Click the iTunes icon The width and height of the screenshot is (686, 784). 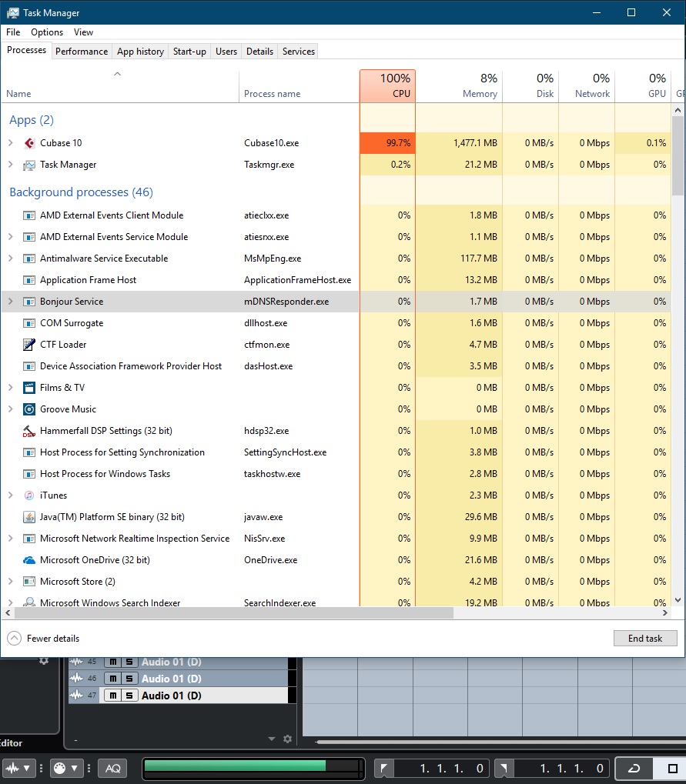tap(29, 495)
